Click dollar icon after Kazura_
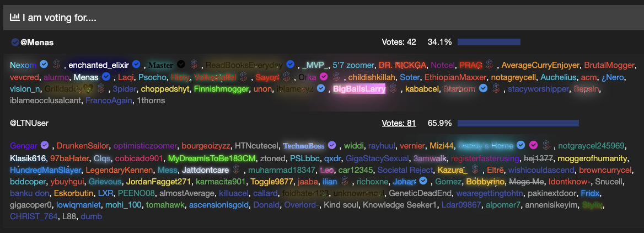Viewport: 644px width, 233px height. pos(475,170)
